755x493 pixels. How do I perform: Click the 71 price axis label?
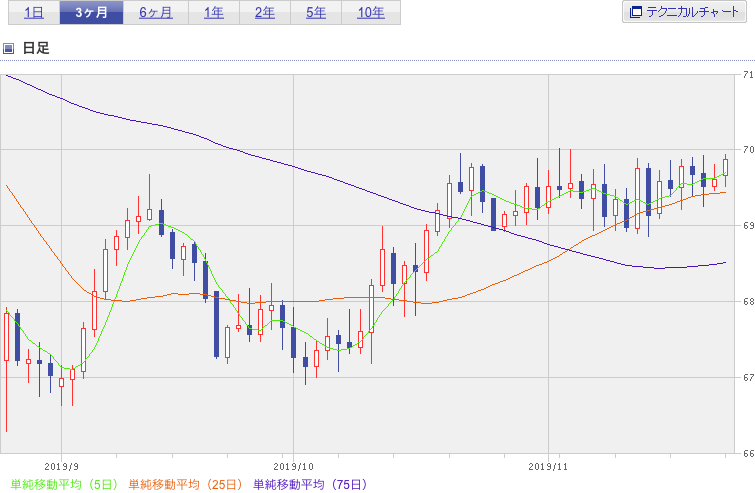coord(748,75)
